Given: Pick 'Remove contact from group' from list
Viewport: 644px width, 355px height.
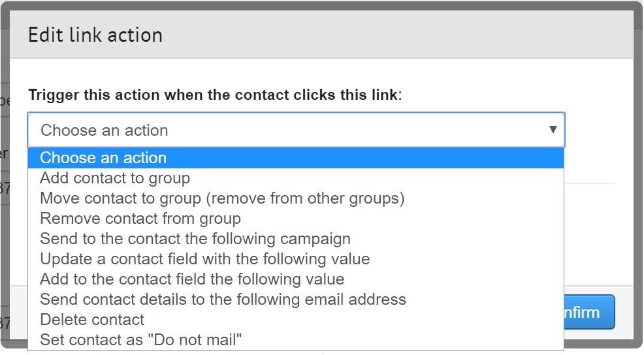Looking at the screenshot, I should (x=140, y=219).
